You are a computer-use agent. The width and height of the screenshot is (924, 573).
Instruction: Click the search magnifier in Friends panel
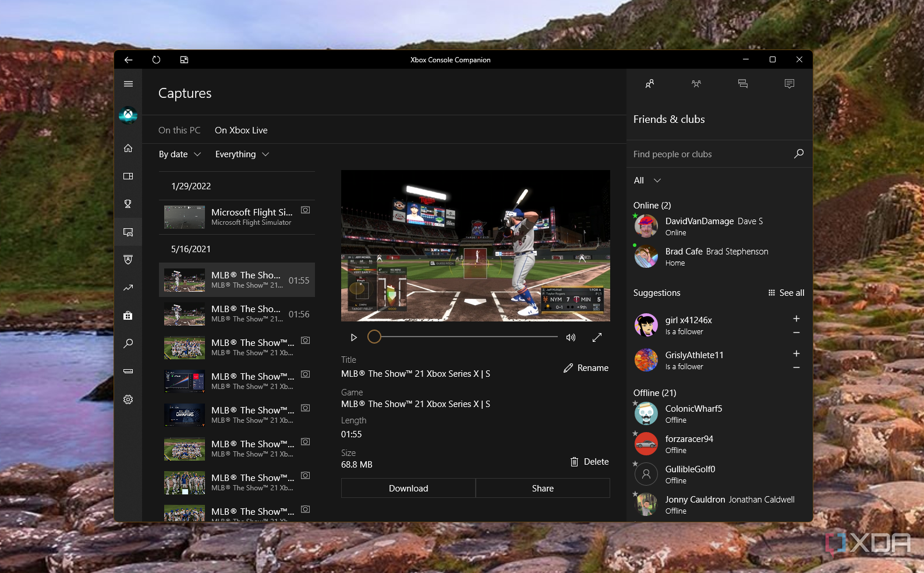pyautogui.click(x=799, y=154)
